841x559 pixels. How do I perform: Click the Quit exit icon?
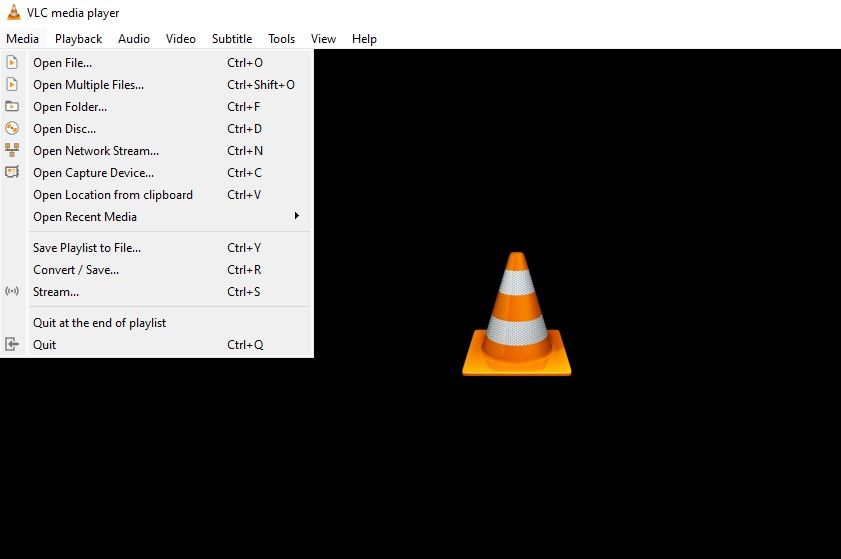[x=12, y=344]
